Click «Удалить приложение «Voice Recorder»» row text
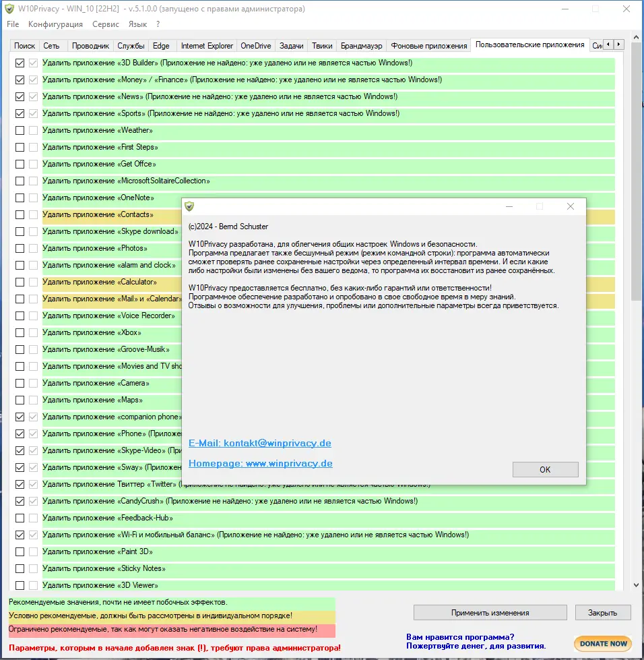Viewport: 644px width, 660px height. point(108,316)
